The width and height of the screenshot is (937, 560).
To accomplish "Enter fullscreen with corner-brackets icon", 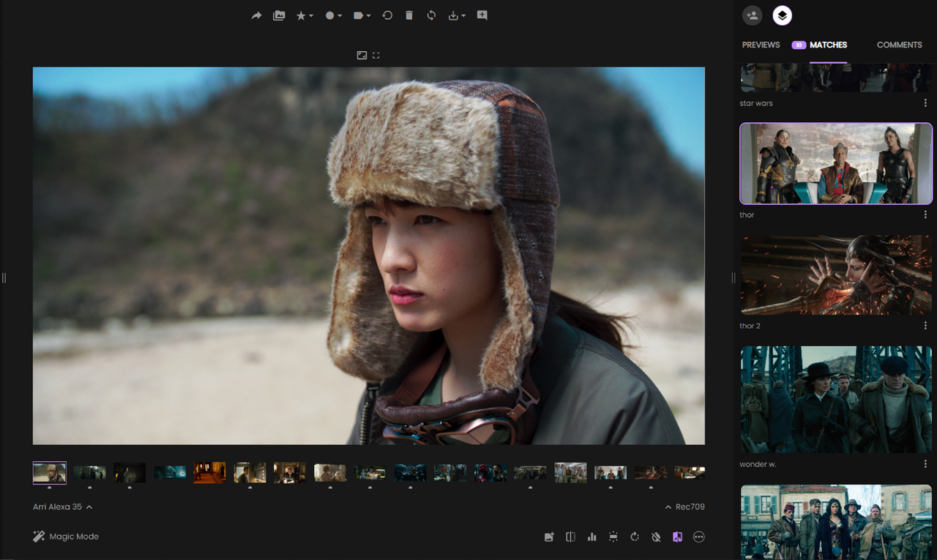I will tap(376, 56).
